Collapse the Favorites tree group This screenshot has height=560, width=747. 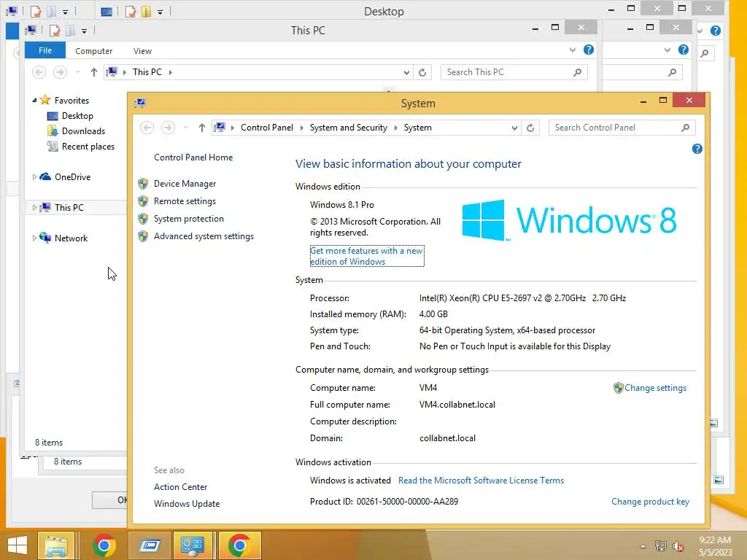point(34,101)
